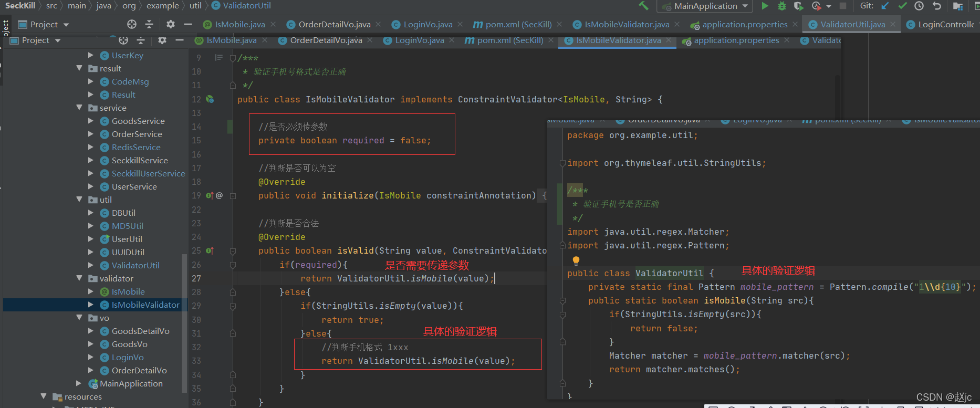This screenshot has height=408, width=980.
Task: Click the grey Stop square button
Action: [843, 6]
